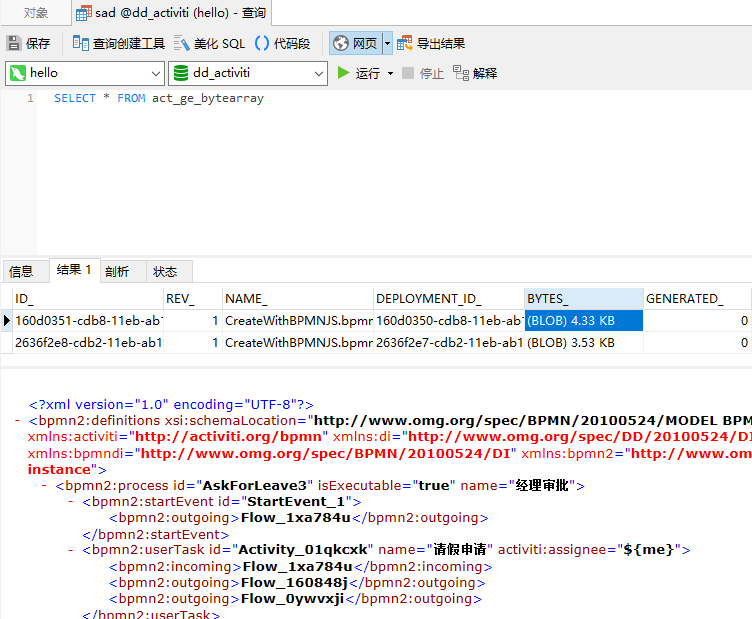Click the BYTES_ column header
The image size is (752, 619).
point(584,299)
